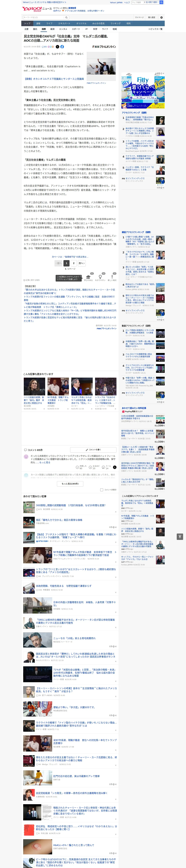The image size is (186, 868).
Task: Click the PayPay残高 使えます badge
Action: [x=132, y=411]
